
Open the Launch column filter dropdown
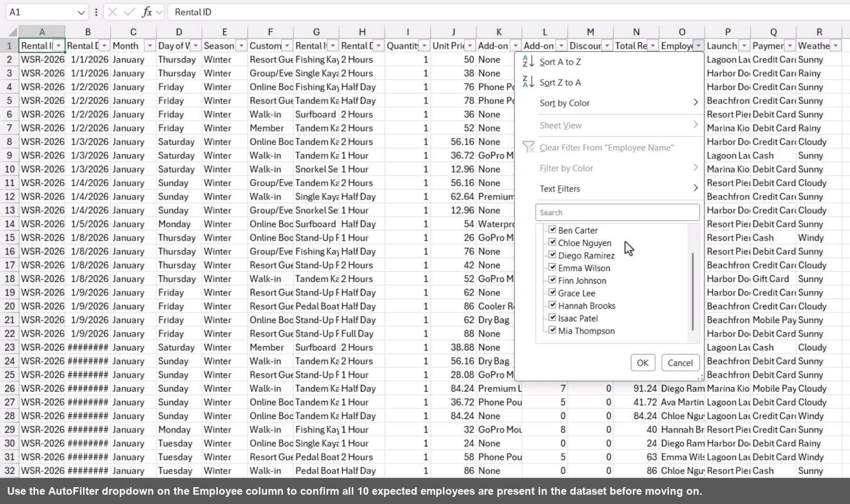tap(744, 46)
